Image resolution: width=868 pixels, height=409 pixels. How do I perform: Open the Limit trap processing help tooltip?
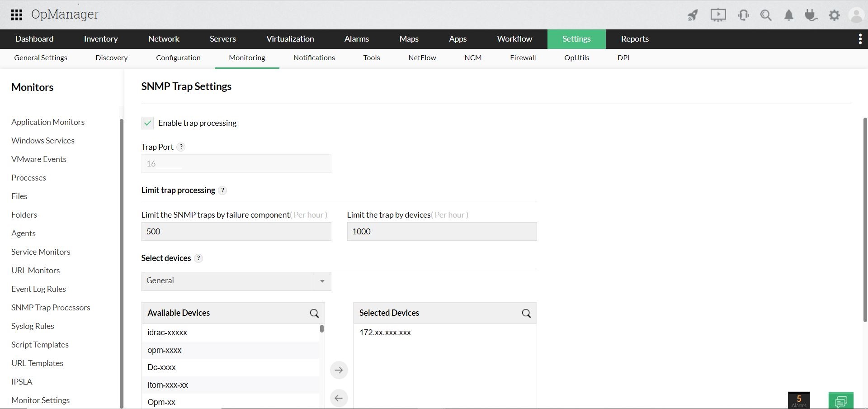pos(222,190)
